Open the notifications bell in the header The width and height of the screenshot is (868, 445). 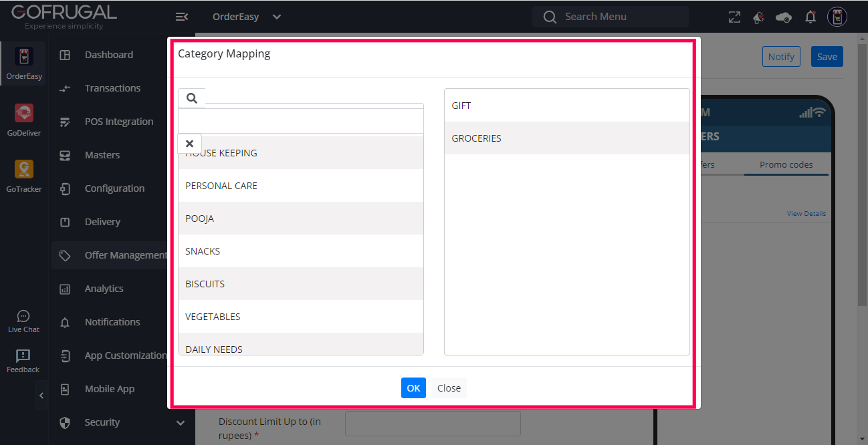(x=810, y=17)
